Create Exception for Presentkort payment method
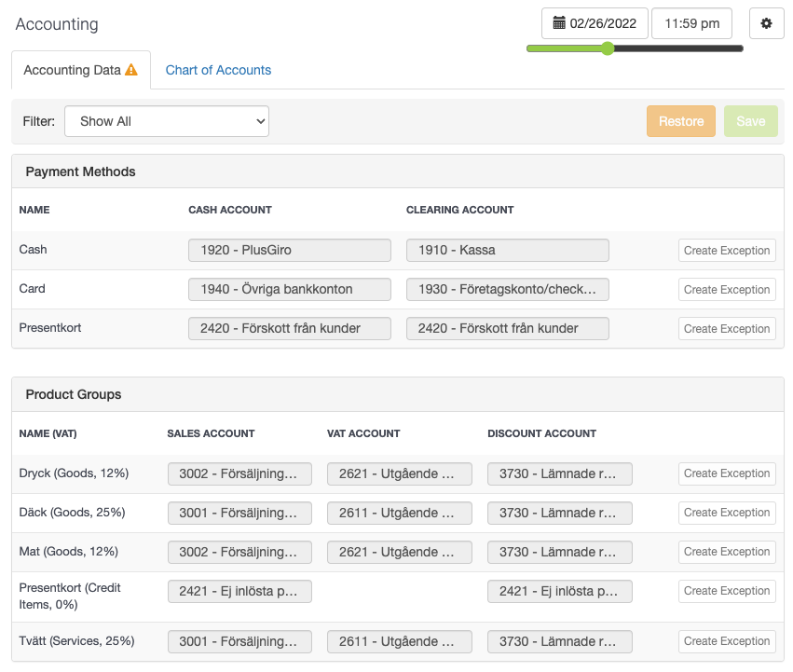The height and width of the screenshot is (672, 793). [727, 329]
